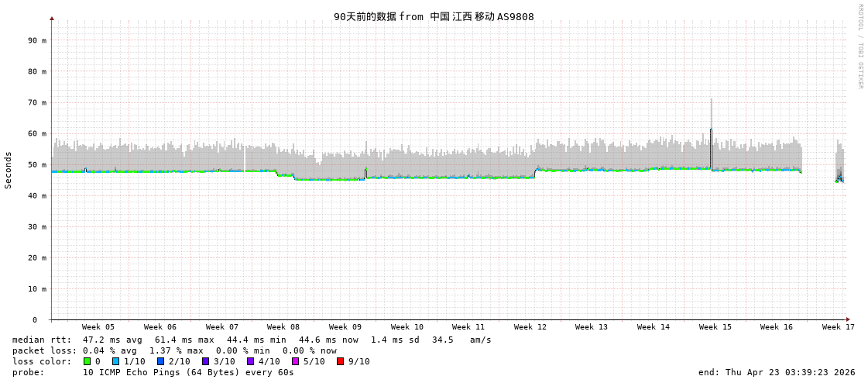The image size is (868, 383).
Task: Click the Week 12 time axis label
Action: pyautogui.click(x=530, y=327)
